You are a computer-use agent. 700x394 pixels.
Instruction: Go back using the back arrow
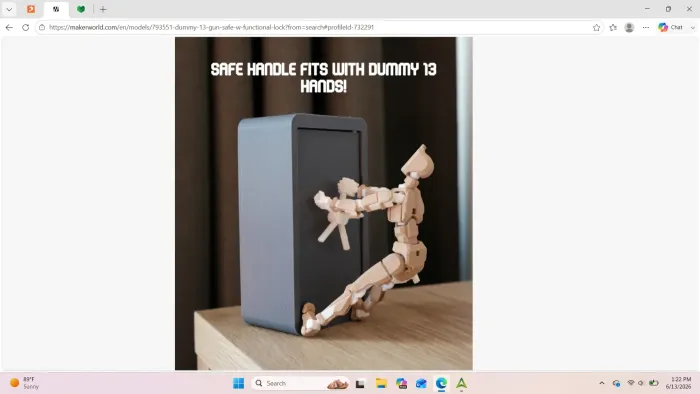click(x=9, y=27)
